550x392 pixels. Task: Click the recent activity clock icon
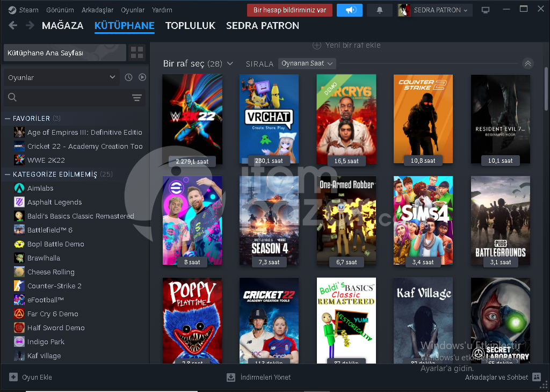tap(129, 77)
